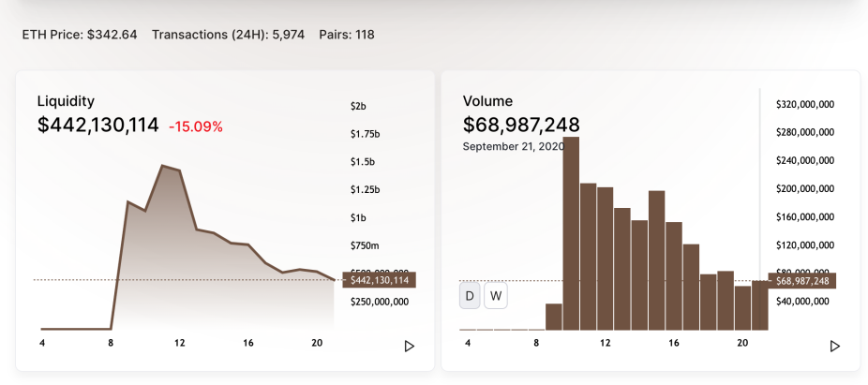This screenshot has height=385, width=868.
Task: Click the Volume chart title
Action: [487, 101]
